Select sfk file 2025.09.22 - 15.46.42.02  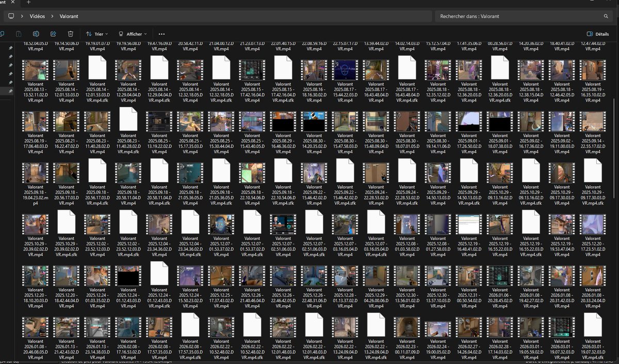coord(345,170)
